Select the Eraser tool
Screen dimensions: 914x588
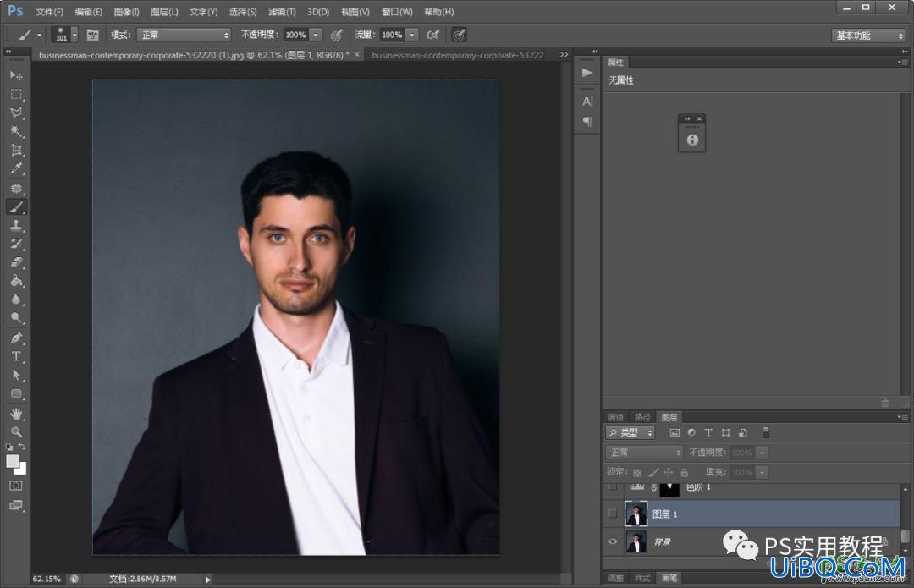click(16, 263)
